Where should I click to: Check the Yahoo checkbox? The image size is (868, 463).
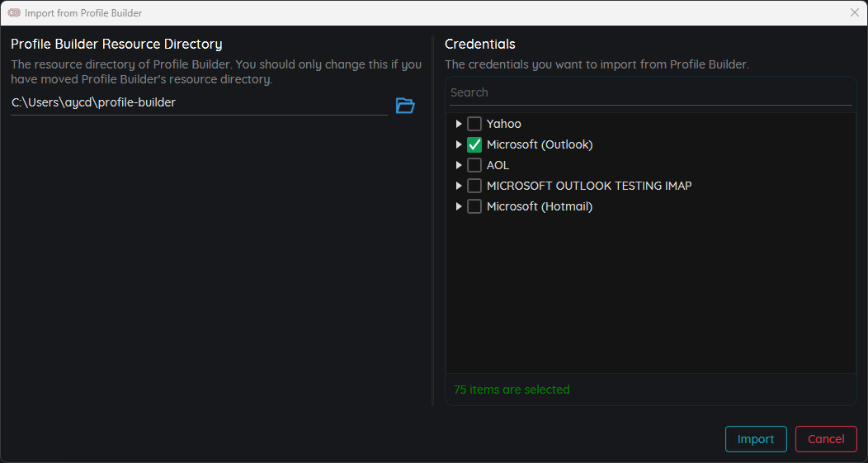coord(474,124)
